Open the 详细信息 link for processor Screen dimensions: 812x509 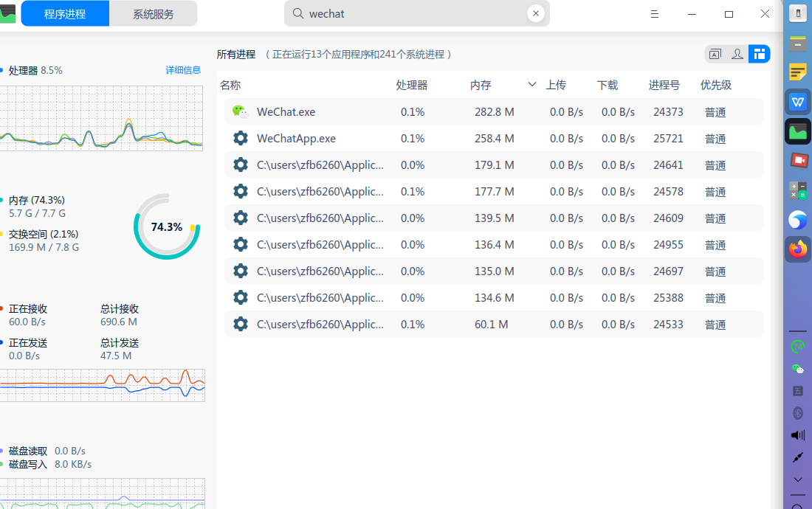pos(183,70)
